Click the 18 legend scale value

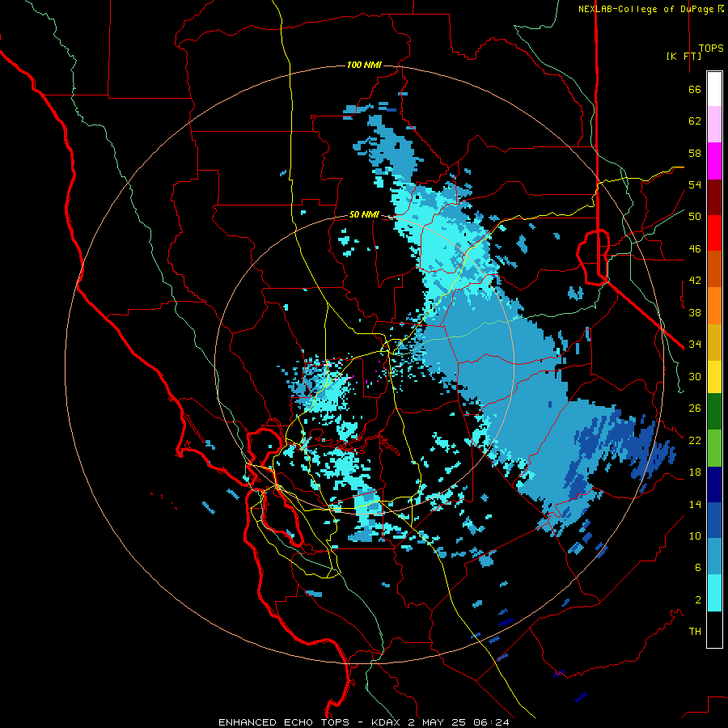point(695,472)
